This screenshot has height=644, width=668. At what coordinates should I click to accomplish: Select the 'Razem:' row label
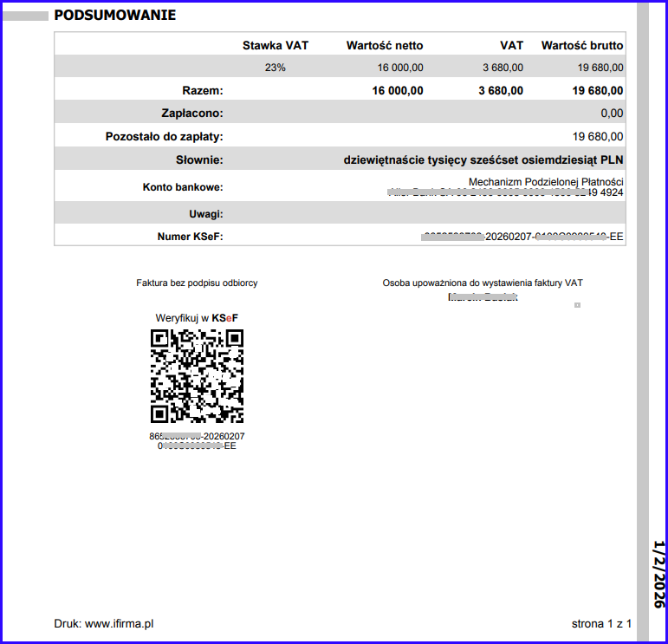click(203, 90)
